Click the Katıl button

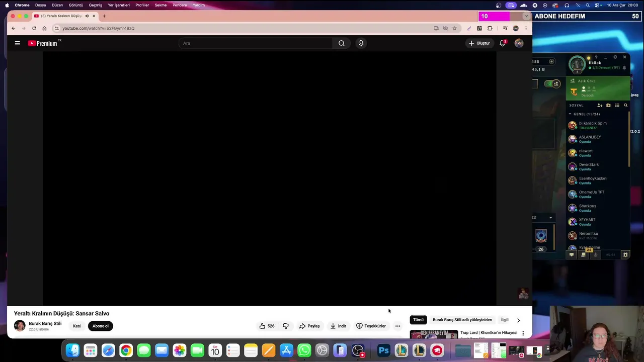(77, 326)
